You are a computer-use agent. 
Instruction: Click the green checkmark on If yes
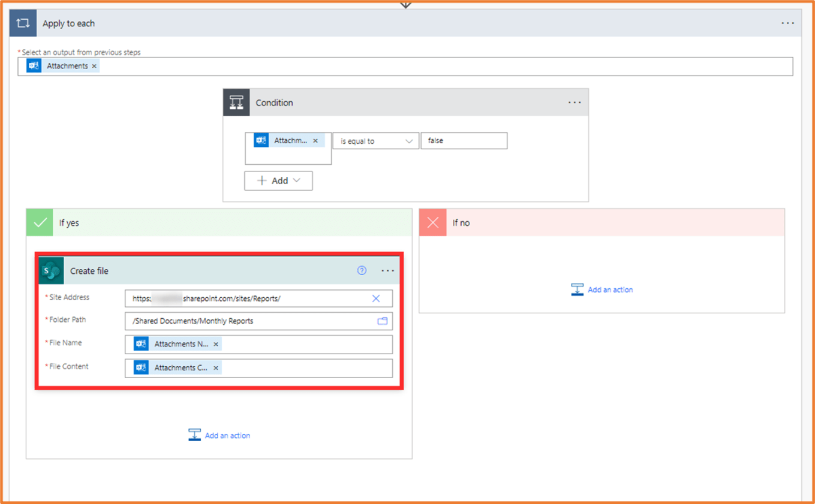click(x=40, y=222)
